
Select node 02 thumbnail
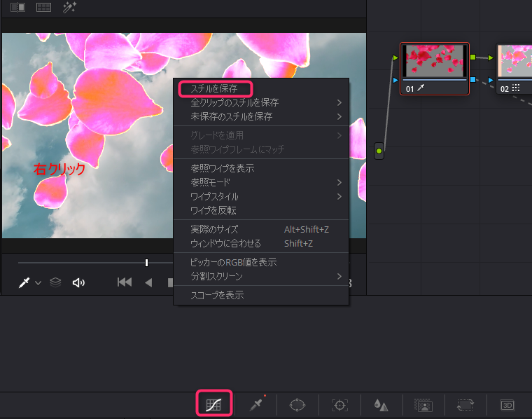tap(514, 61)
